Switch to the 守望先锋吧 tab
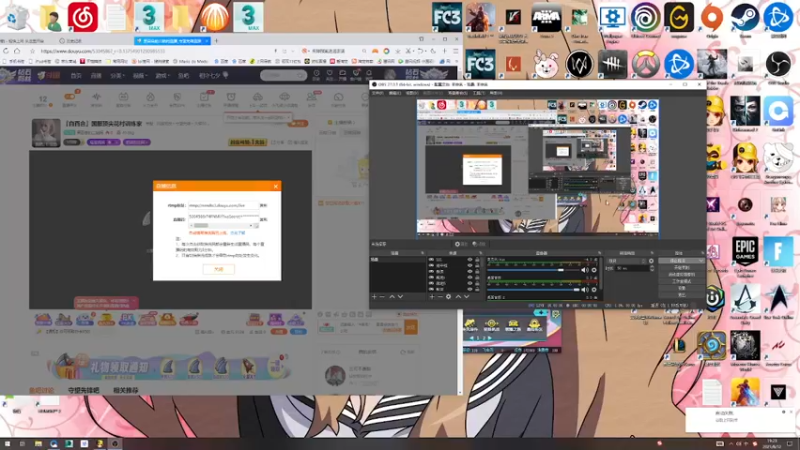Screen dimensions: 800x450 (84, 390)
